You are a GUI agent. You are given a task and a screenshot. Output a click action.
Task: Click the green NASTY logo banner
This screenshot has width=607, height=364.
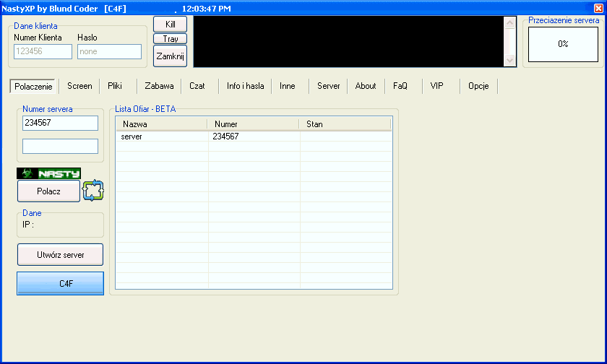tap(49, 173)
